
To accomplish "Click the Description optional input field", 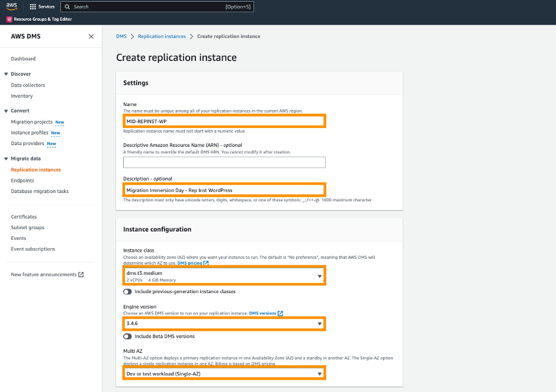I will pos(224,190).
